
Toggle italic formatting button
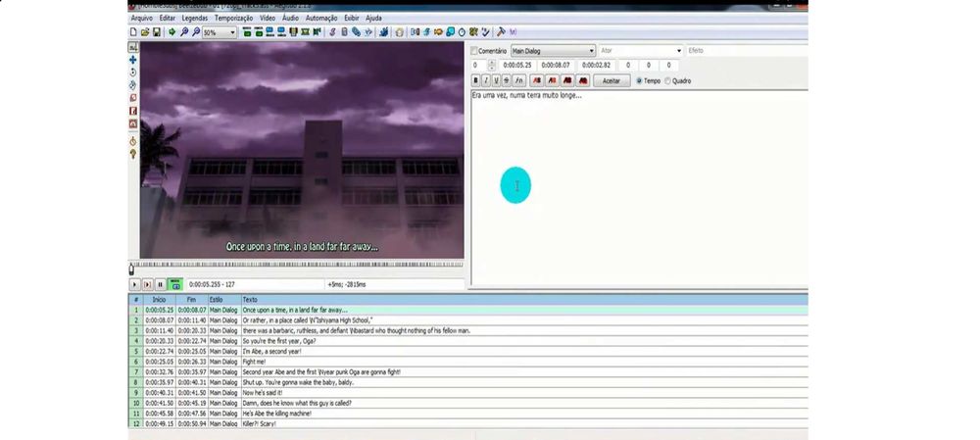[x=486, y=80]
